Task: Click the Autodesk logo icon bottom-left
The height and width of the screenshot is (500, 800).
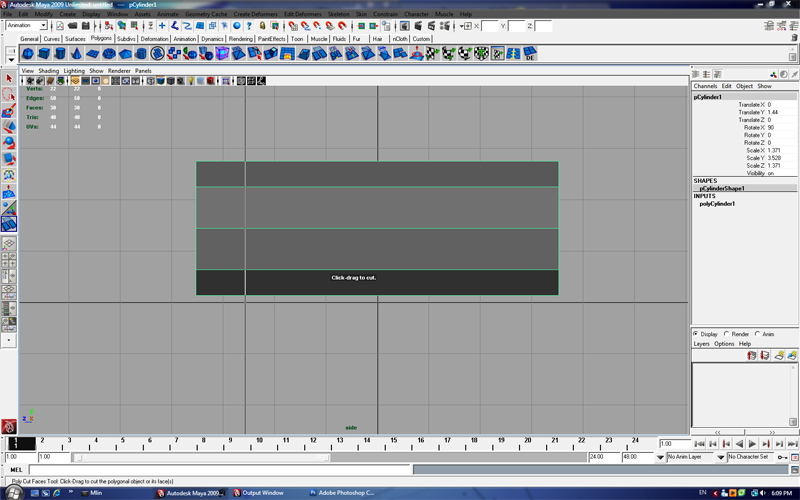Action: 9,425
